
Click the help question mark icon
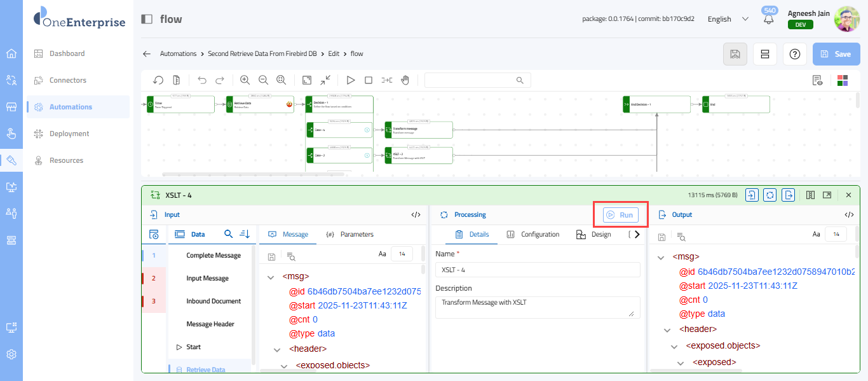tap(794, 54)
